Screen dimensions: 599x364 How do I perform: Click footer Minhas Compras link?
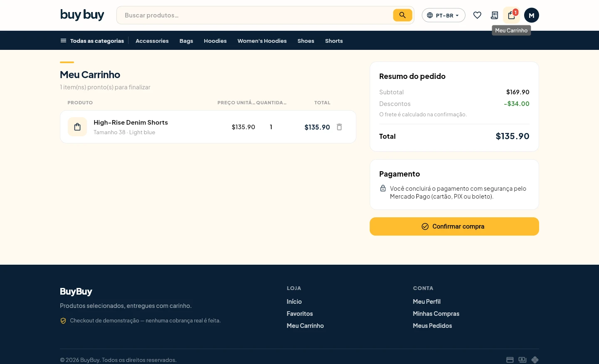click(x=436, y=314)
